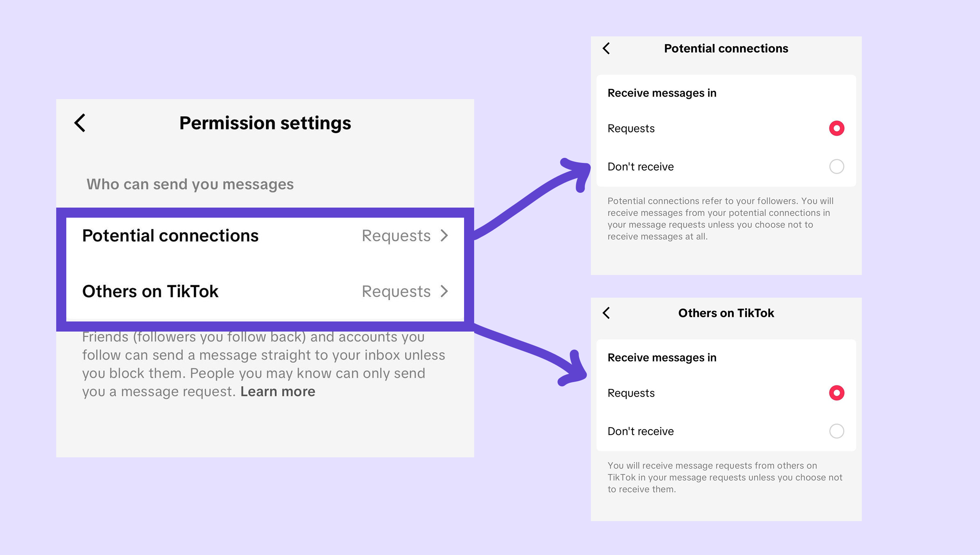
Task: Select Don't receive radio under Others on TikTok
Action: pos(836,431)
